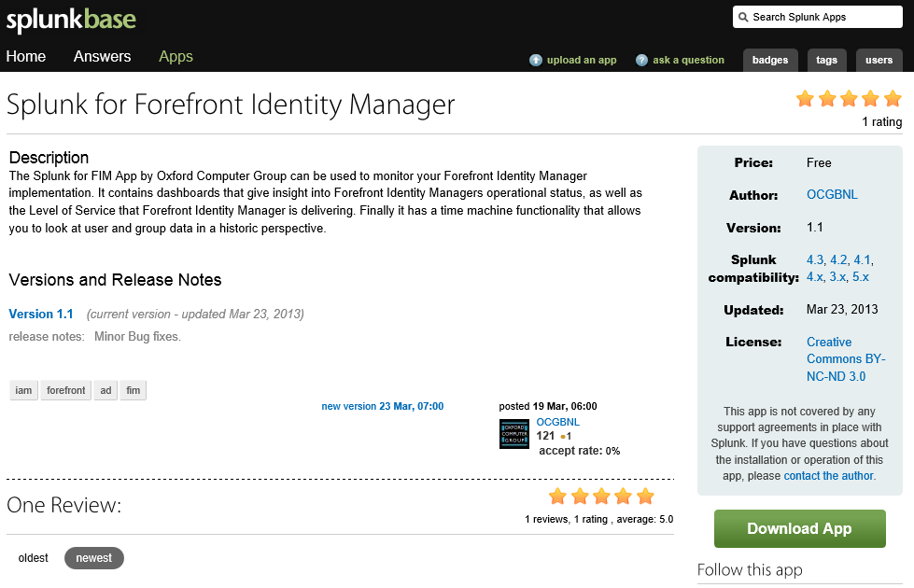This screenshot has height=588, width=914.
Task: Click the '1 rating' text
Action: [882, 121]
